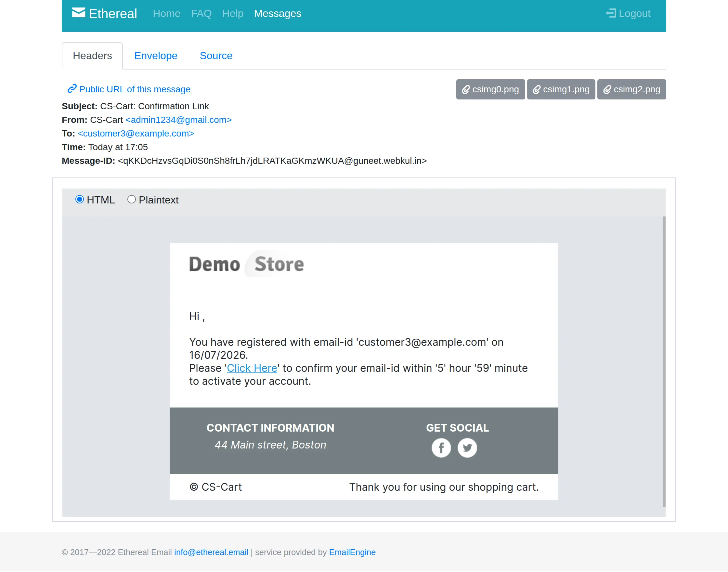Open the csimg0.png attachment
The image size is (728, 572).
coord(490,89)
